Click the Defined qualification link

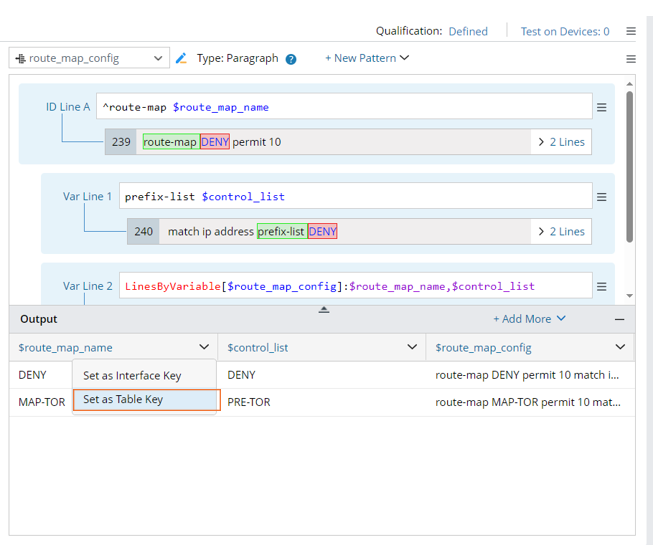click(x=468, y=32)
